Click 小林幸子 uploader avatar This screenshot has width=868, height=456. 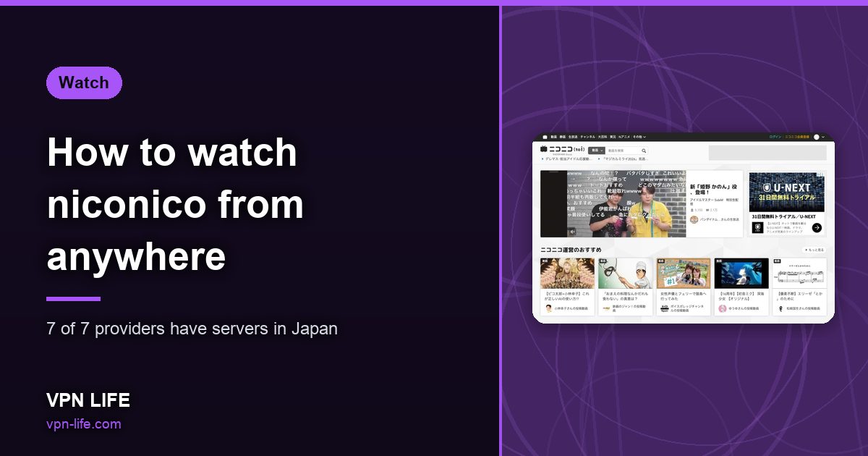click(549, 308)
